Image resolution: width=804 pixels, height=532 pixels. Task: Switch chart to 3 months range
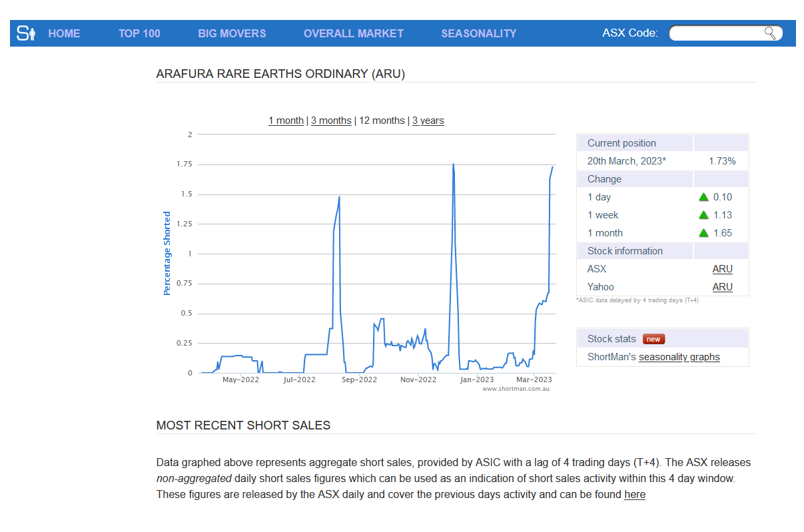(331, 121)
